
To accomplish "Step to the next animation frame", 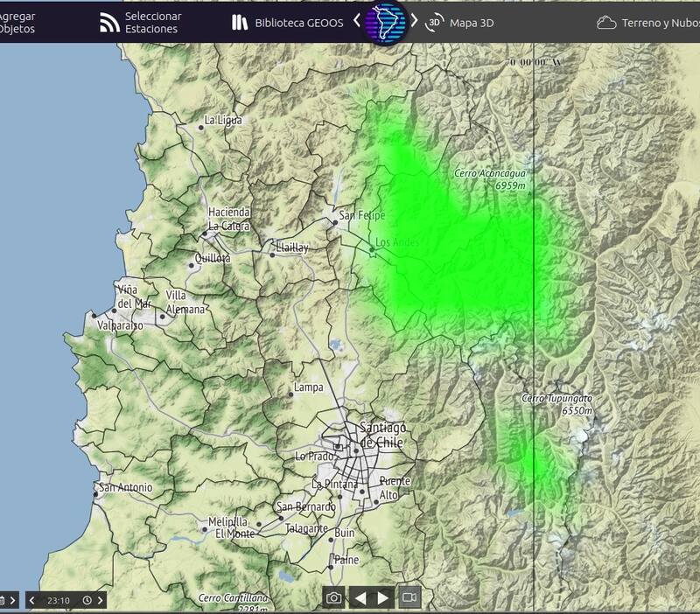I will pos(383,598).
